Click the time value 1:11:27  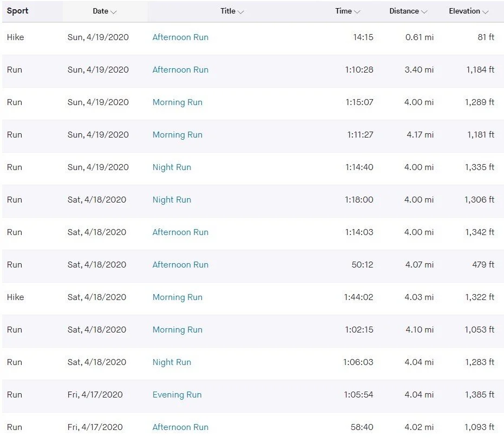[x=361, y=135]
